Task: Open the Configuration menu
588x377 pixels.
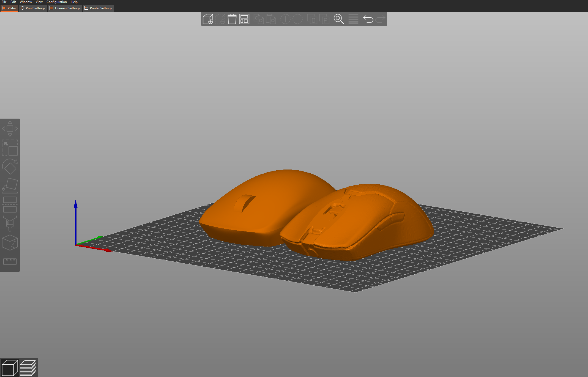Action: [56, 2]
